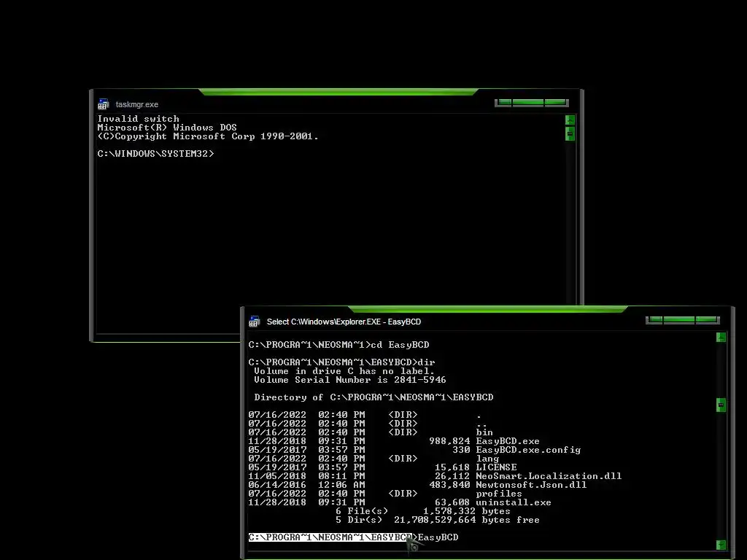Click the 'EasyBCD.exe.config' file name
The width and height of the screenshot is (747, 560).
point(528,450)
